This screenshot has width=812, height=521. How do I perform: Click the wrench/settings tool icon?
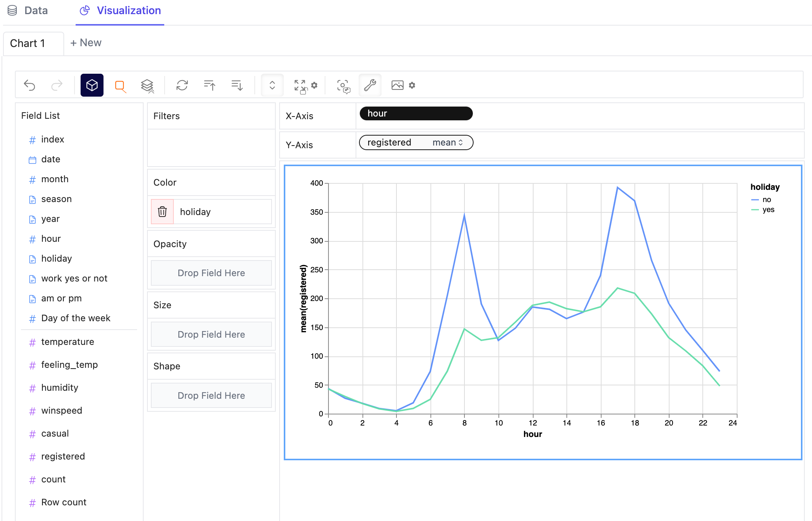pyautogui.click(x=370, y=85)
